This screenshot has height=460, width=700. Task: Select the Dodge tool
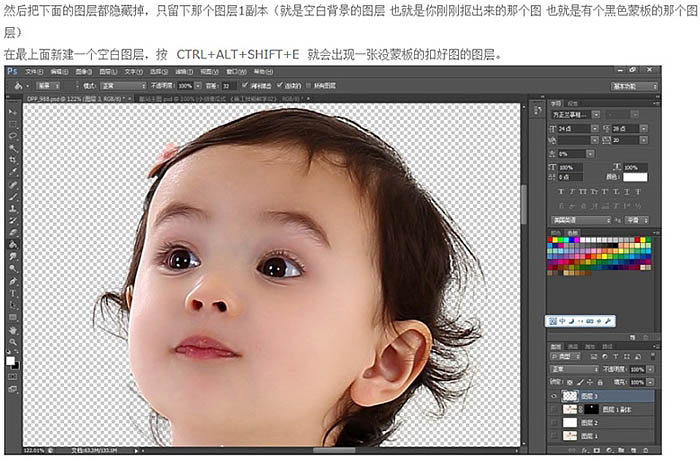pos(13,269)
